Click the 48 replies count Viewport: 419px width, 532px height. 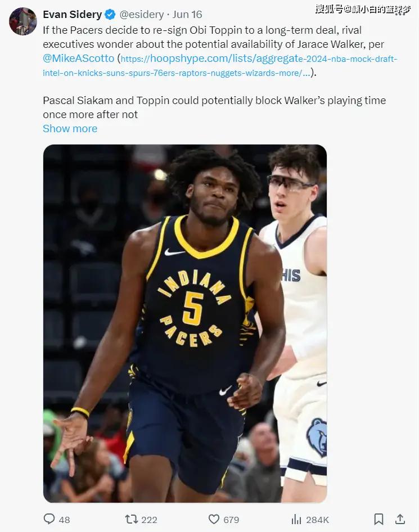pyautogui.click(x=65, y=520)
